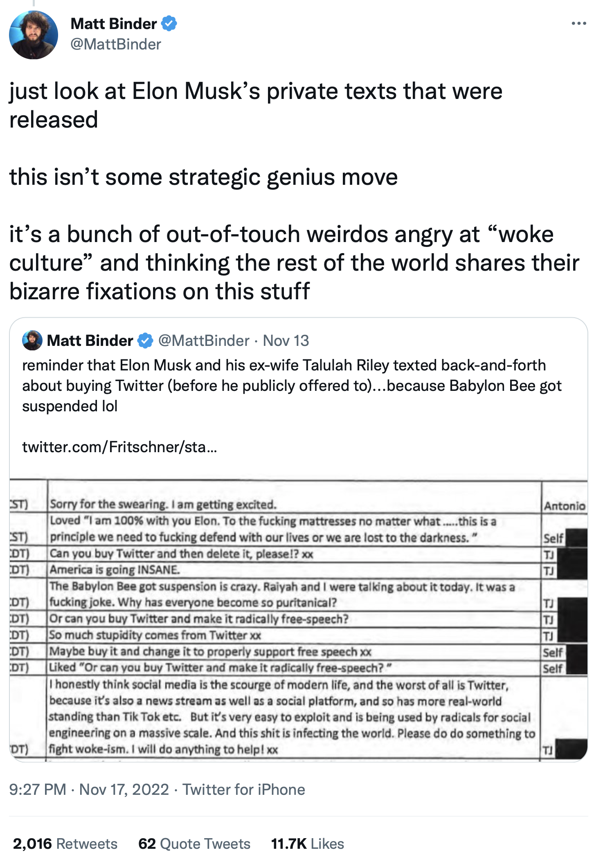
Task: Click the blue verified badge beside author name
Action: (x=169, y=24)
